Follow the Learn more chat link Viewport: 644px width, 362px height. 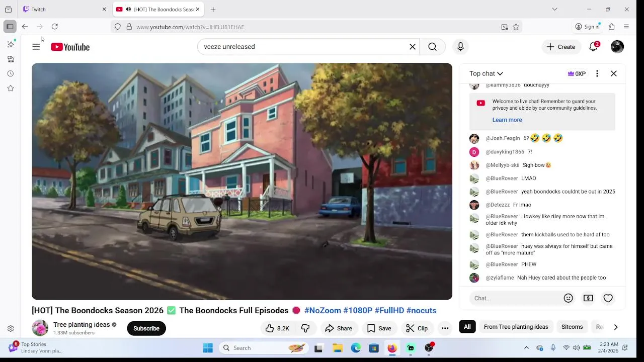(x=507, y=120)
